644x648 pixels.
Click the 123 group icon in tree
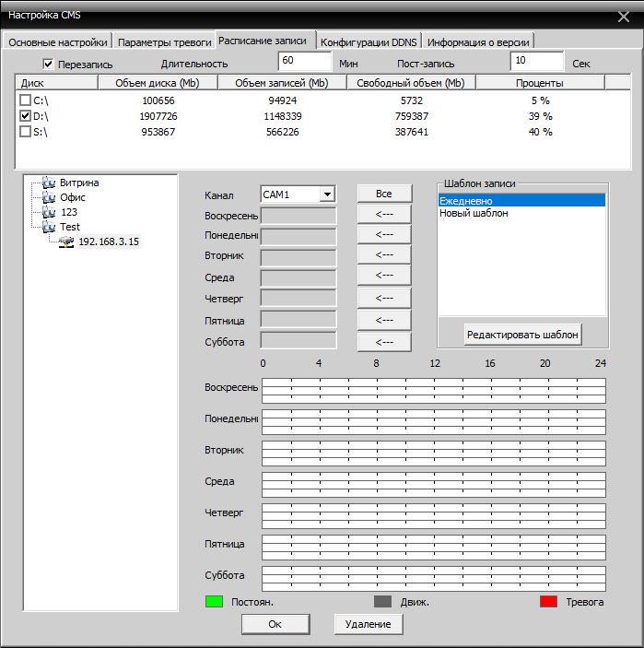coord(49,212)
